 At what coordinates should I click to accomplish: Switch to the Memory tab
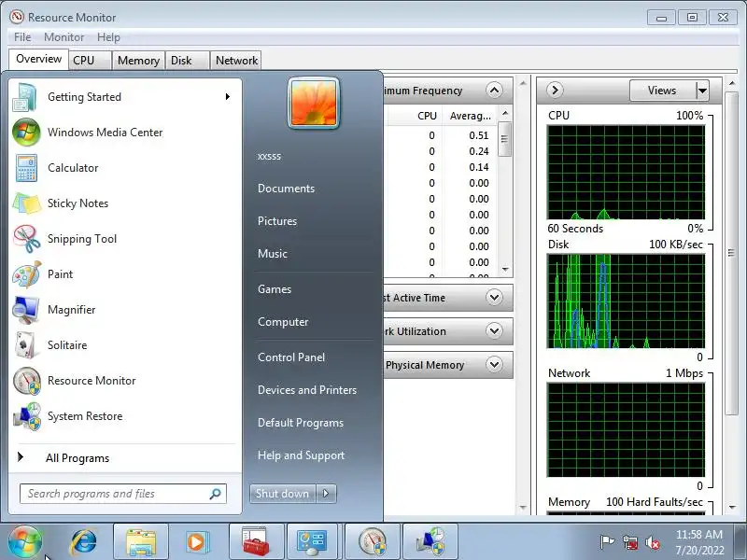(138, 61)
